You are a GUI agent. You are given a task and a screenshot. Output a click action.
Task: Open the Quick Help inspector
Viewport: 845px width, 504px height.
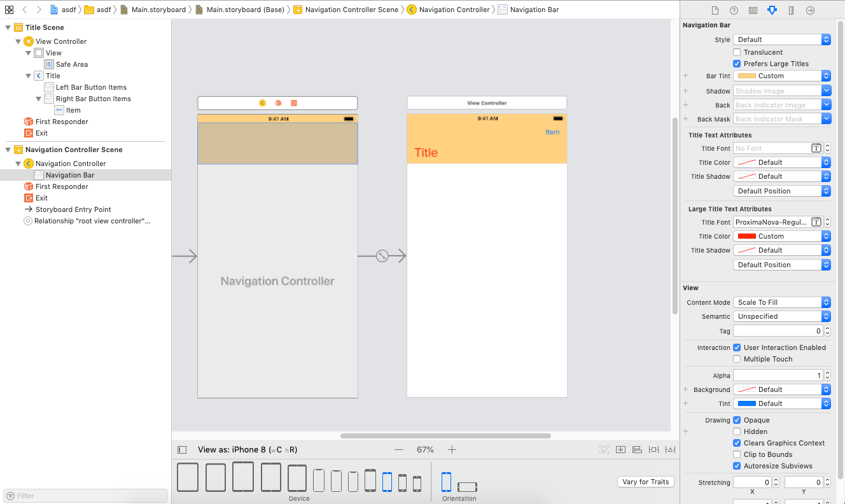(734, 10)
